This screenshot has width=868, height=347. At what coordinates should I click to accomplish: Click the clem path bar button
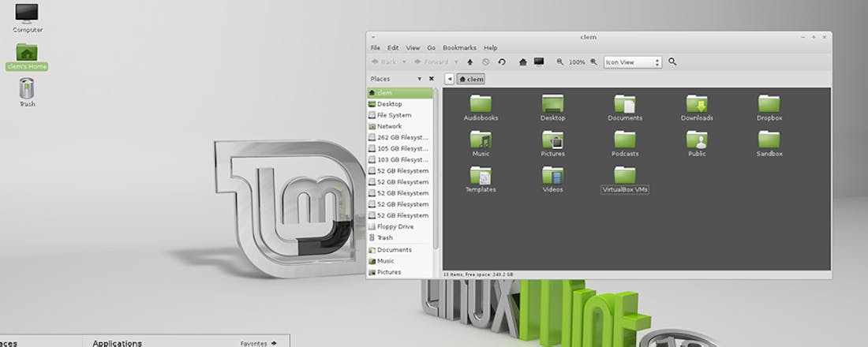point(471,79)
